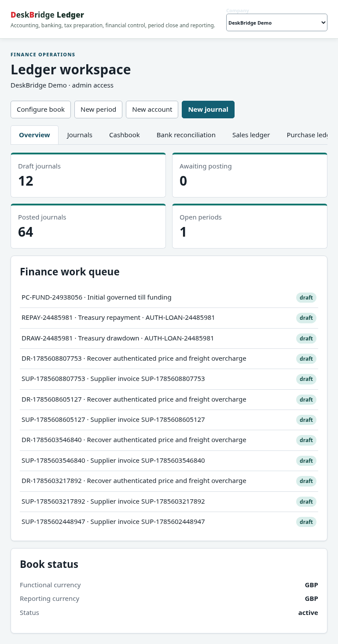The width and height of the screenshot is (338, 644).
Task: Click the draft badge on DRAW-24485981
Action: [306, 338]
